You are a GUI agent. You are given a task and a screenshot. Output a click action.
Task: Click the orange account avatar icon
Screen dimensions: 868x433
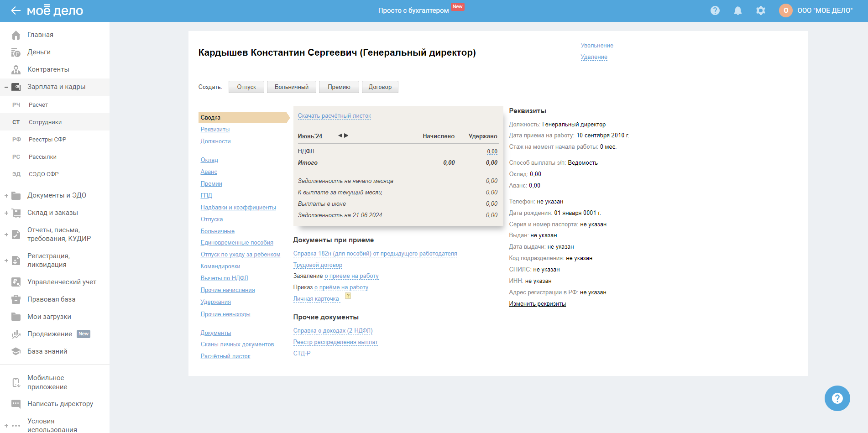pos(785,10)
